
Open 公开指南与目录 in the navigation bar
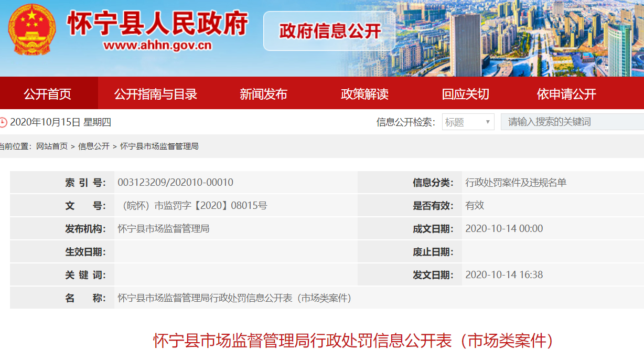(156, 94)
